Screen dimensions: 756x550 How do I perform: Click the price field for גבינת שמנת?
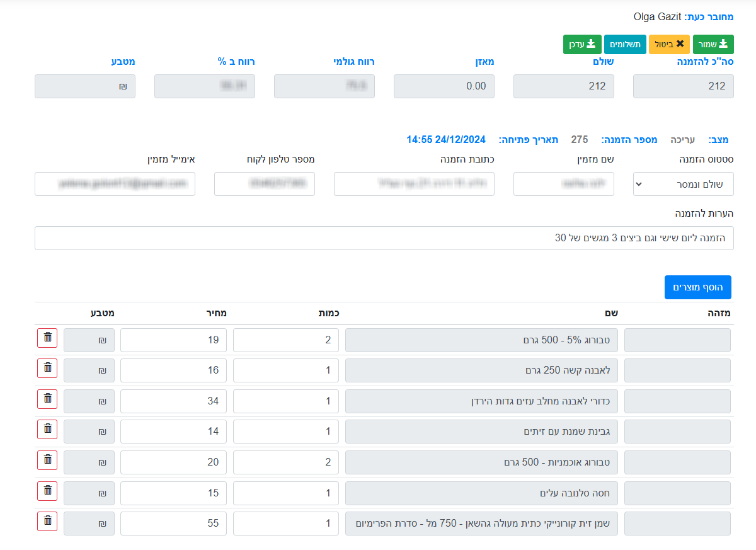pos(173,432)
